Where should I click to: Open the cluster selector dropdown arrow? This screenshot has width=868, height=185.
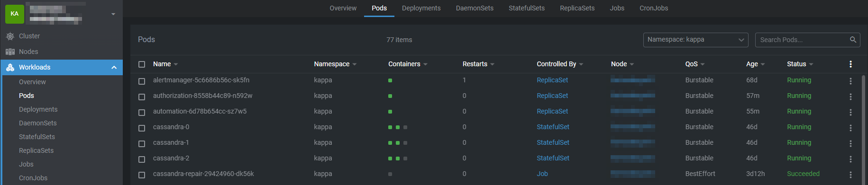[113, 14]
